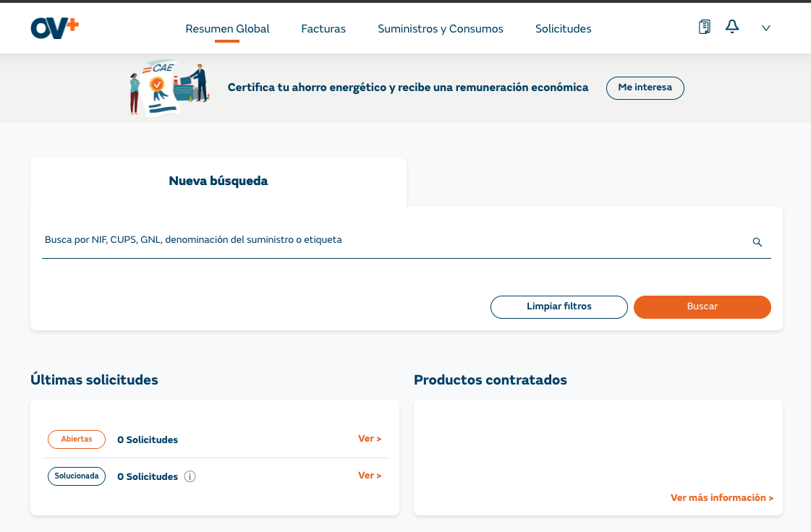Expand the user menu chevron
The height and width of the screenshot is (532, 811).
pyautogui.click(x=766, y=28)
